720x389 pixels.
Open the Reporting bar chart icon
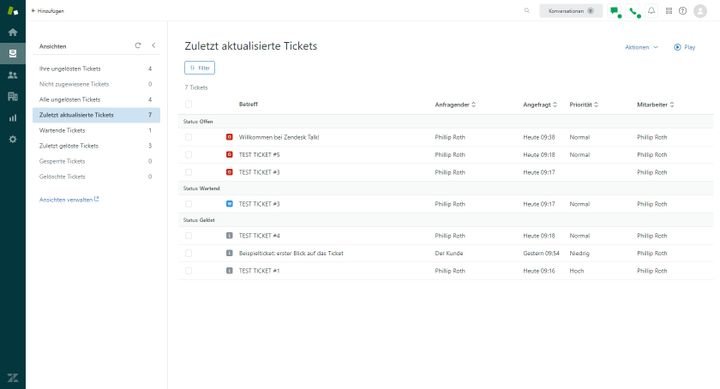click(13, 118)
